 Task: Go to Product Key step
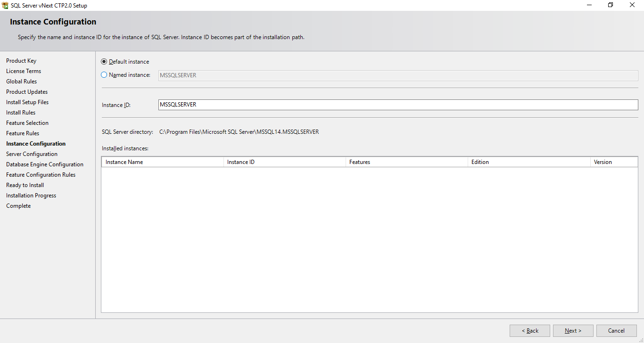coord(21,61)
